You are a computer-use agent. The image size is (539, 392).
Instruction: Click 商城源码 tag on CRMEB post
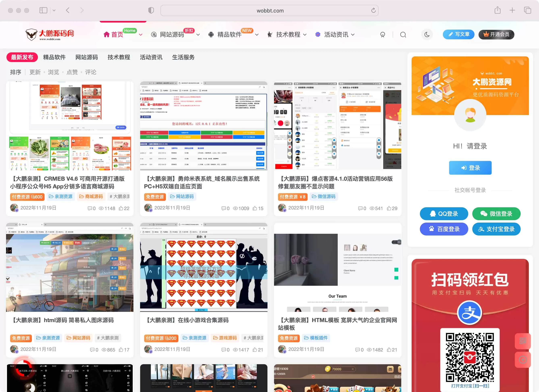(91, 196)
